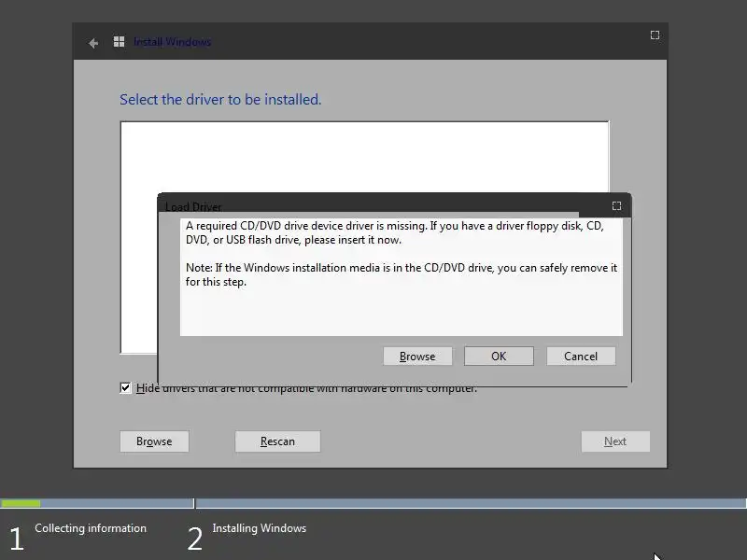Click the Next button

click(x=615, y=441)
